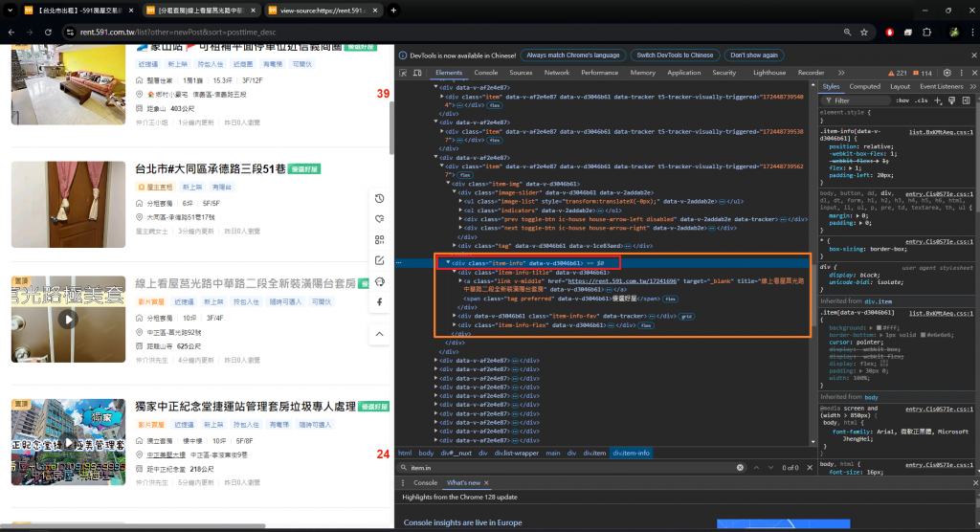Screen dimensions: 980x532
Task: Switch to the Layout sidebar tab
Action: click(900, 87)
